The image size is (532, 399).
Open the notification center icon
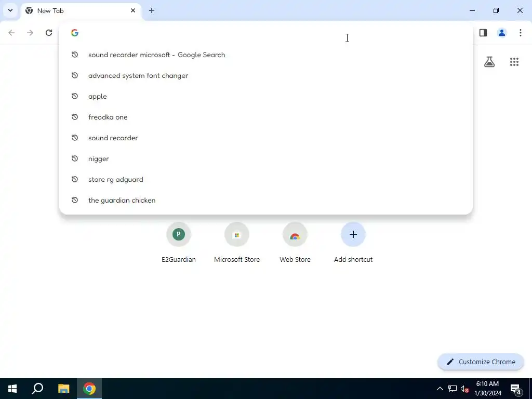[x=515, y=389]
